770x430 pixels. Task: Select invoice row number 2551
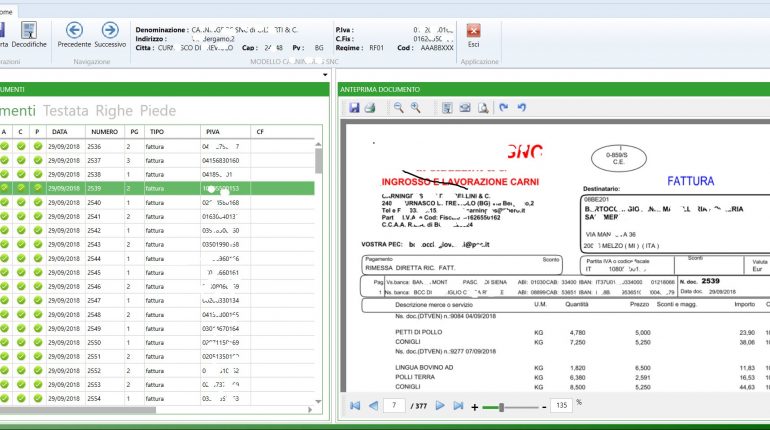(x=157, y=357)
